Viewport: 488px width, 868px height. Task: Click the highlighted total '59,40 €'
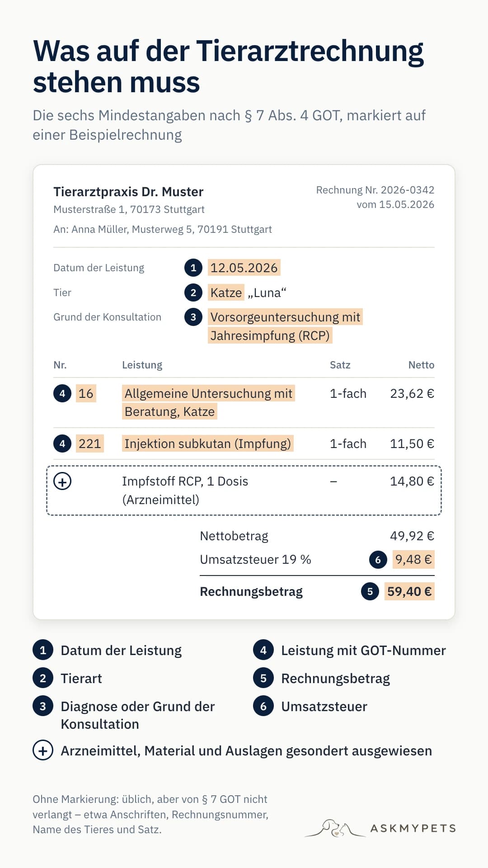pyautogui.click(x=409, y=591)
